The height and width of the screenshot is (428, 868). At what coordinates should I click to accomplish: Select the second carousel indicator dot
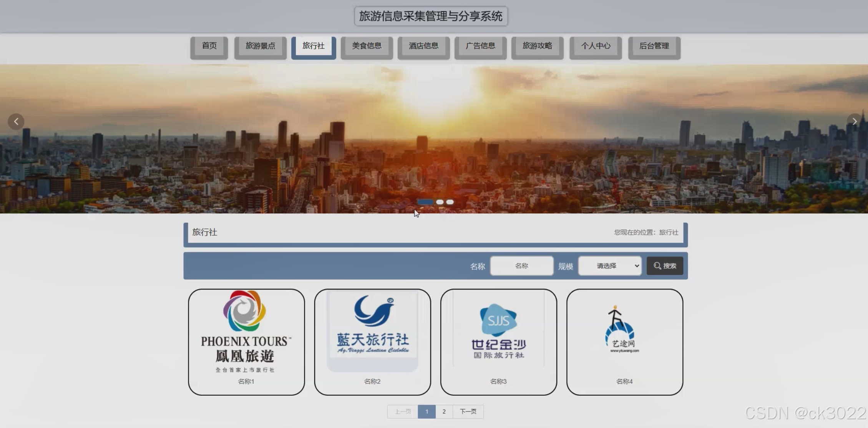point(440,202)
